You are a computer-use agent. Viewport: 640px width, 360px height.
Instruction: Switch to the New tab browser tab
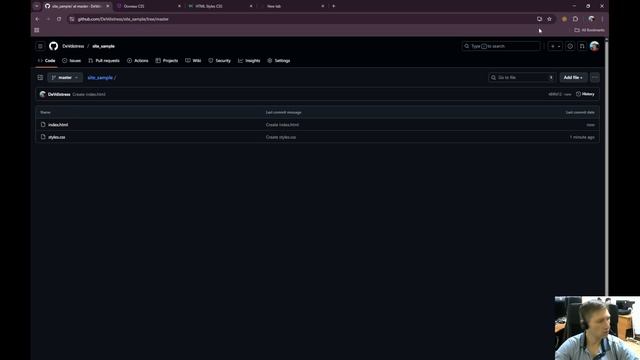(x=292, y=6)
